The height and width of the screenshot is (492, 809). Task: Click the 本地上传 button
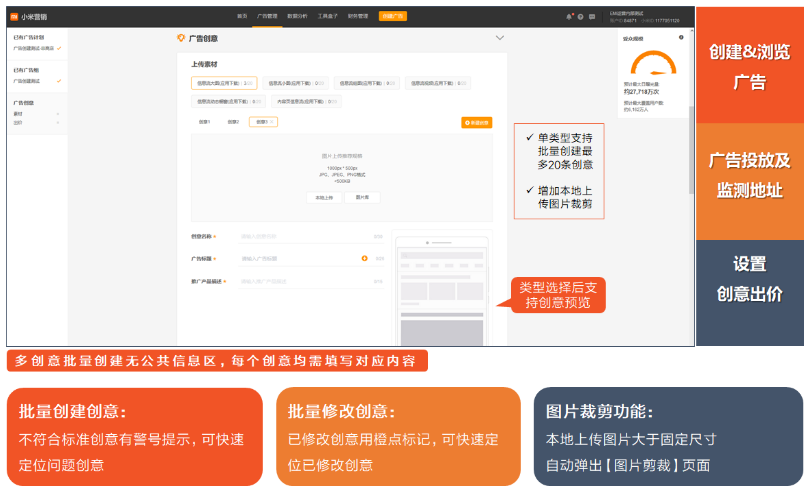324,198
